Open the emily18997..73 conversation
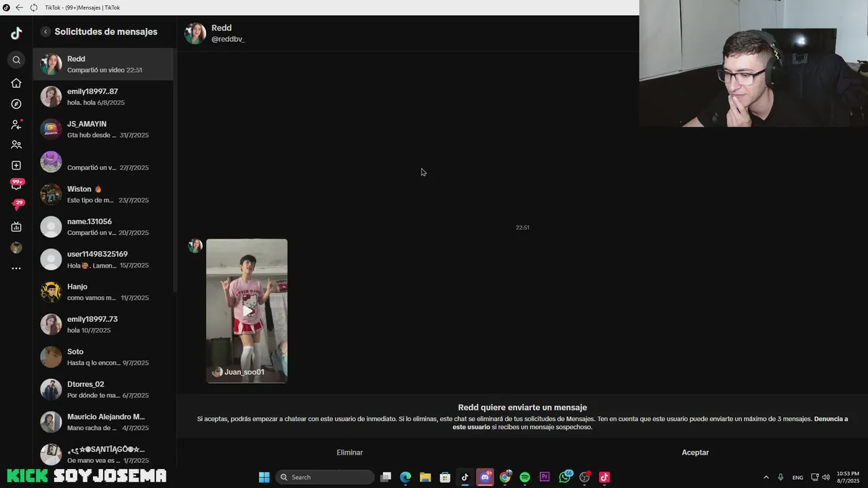 pos(104,325)
